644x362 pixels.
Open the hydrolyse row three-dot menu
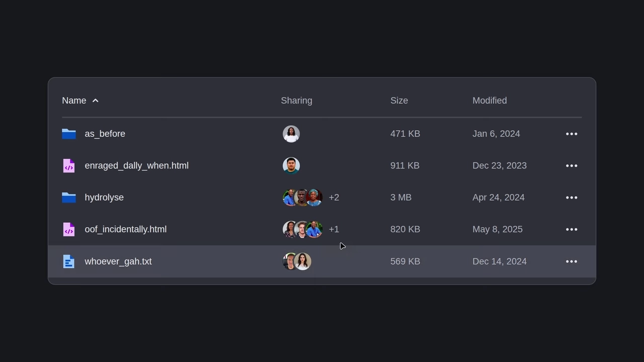click(x=572, y=198)
